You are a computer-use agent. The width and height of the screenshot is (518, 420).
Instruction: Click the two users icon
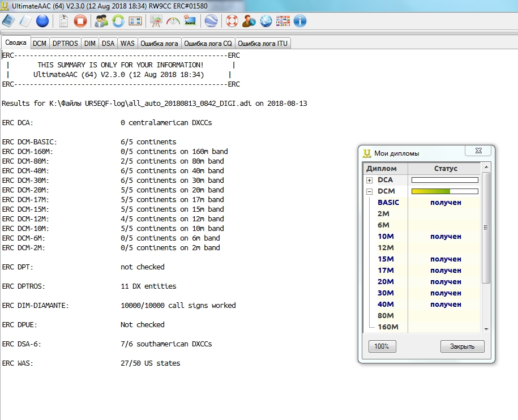click(101, 22)
